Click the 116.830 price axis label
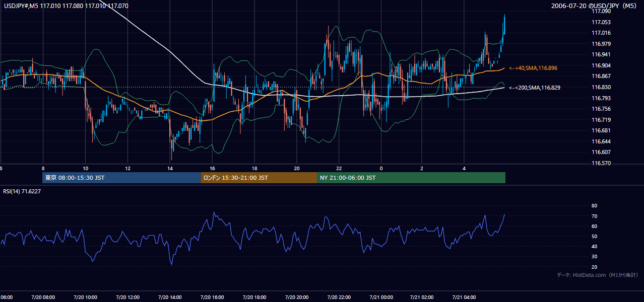Viewport: 644px width, 302px height. click(x=601, y=87)
